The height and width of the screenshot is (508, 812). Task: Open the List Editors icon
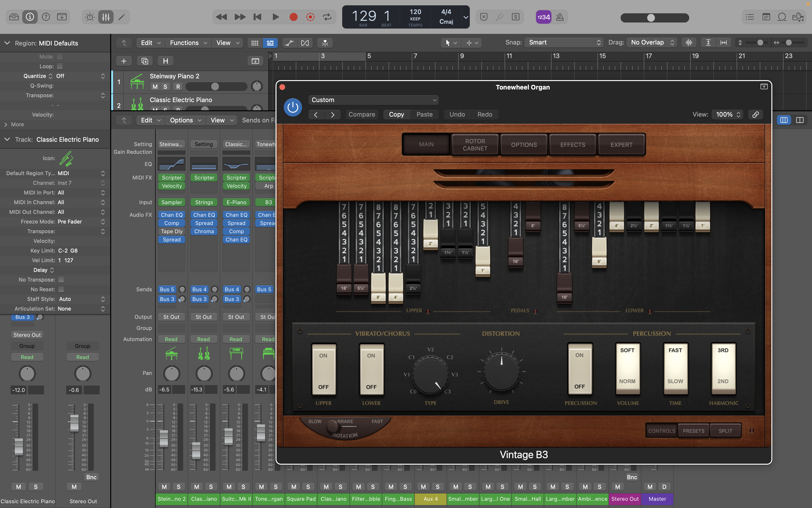(750, 17)
